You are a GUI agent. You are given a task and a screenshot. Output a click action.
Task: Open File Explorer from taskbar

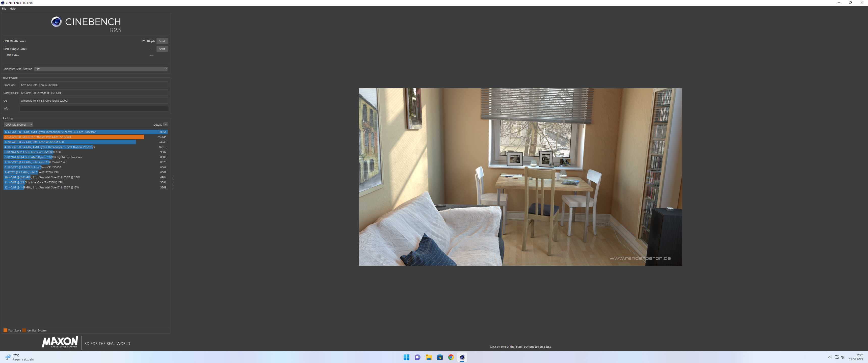pyautogui.click(x=429, y=357)
